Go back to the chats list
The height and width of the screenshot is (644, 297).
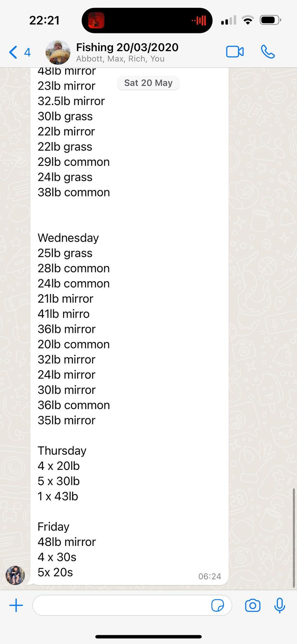19,52
